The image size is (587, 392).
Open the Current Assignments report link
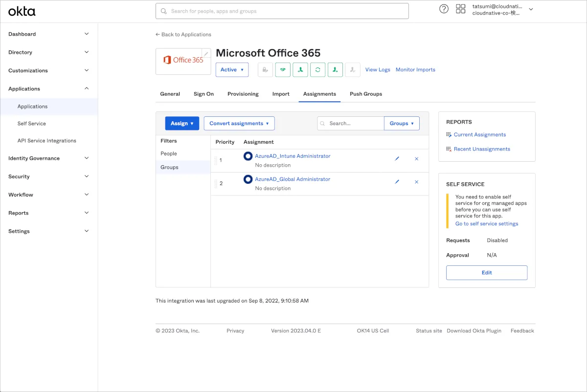[x=479, y=135]
